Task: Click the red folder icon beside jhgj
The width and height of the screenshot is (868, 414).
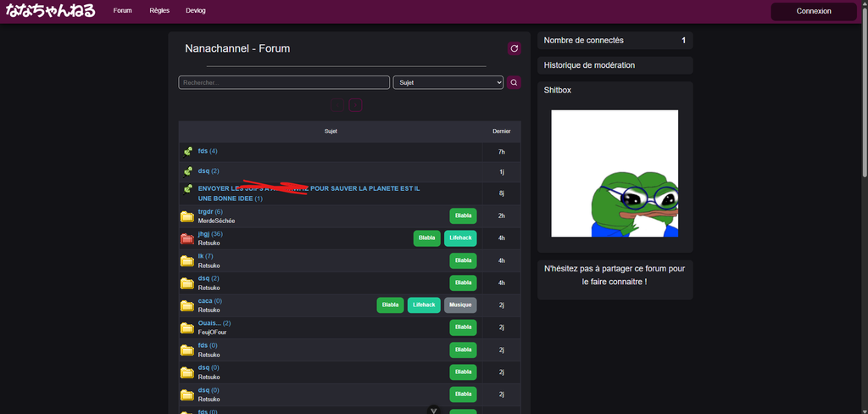Action: click(187, 238)
